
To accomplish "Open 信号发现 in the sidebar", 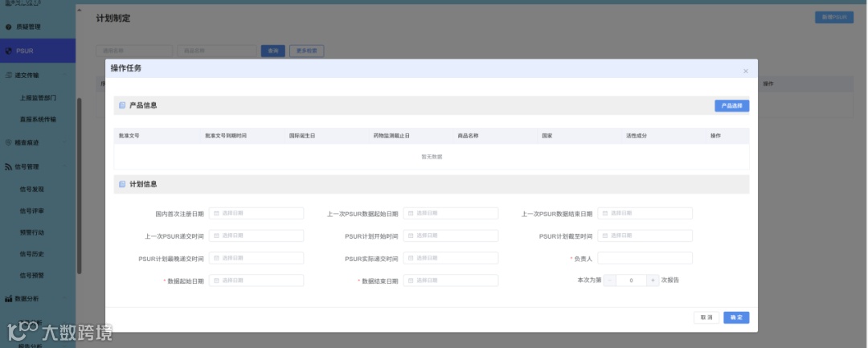I will coord(31,189).
